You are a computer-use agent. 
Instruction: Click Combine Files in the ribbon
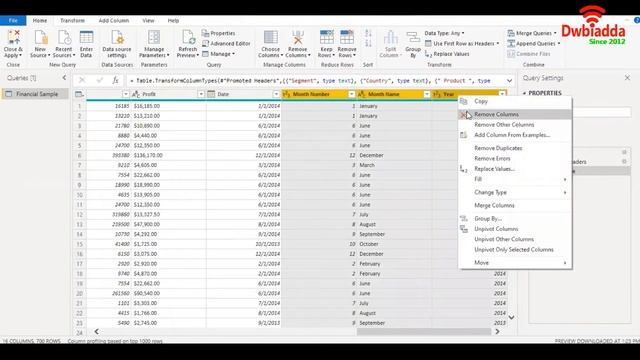click(x=529, y=54)
